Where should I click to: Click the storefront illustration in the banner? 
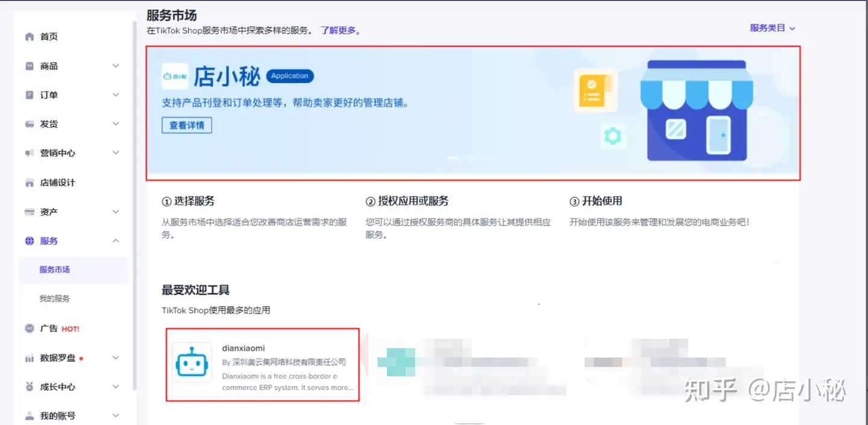(697, 110)
